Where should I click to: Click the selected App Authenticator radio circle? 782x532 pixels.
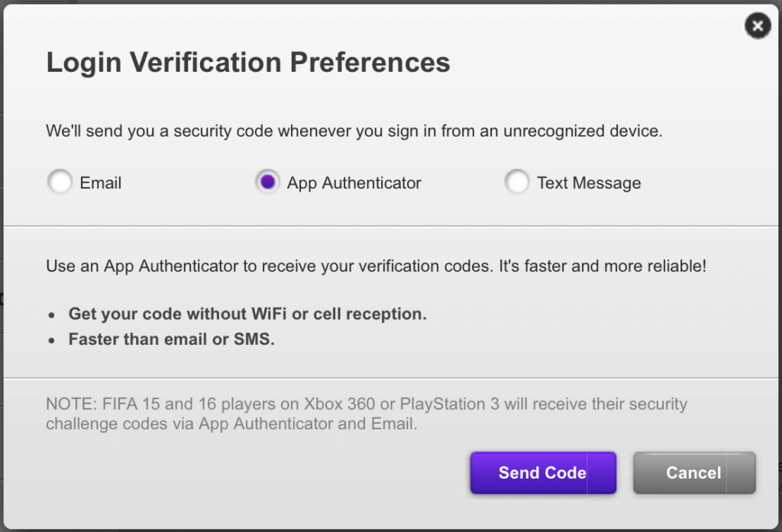pos(267,182)
